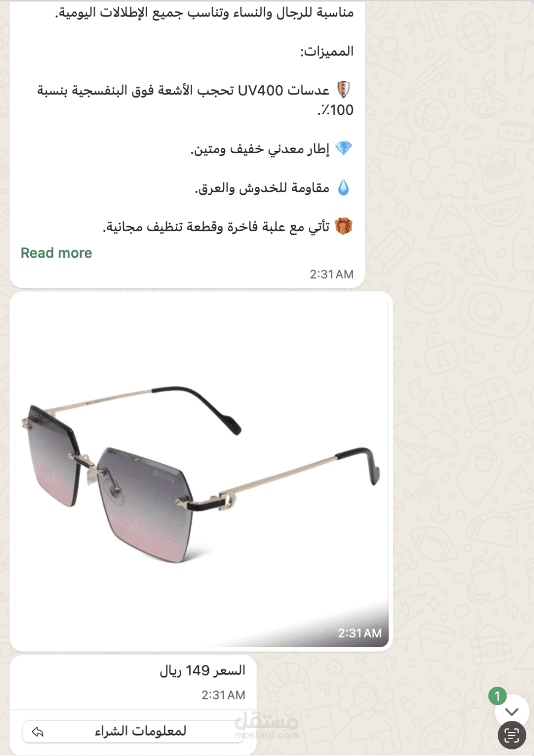Click the إطار معدني خفيف ومتين text line

[x=260, y=149]
